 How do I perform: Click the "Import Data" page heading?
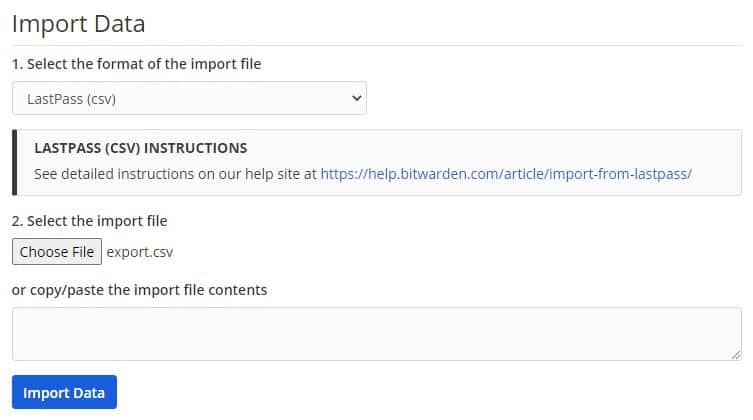click(78, 24)
